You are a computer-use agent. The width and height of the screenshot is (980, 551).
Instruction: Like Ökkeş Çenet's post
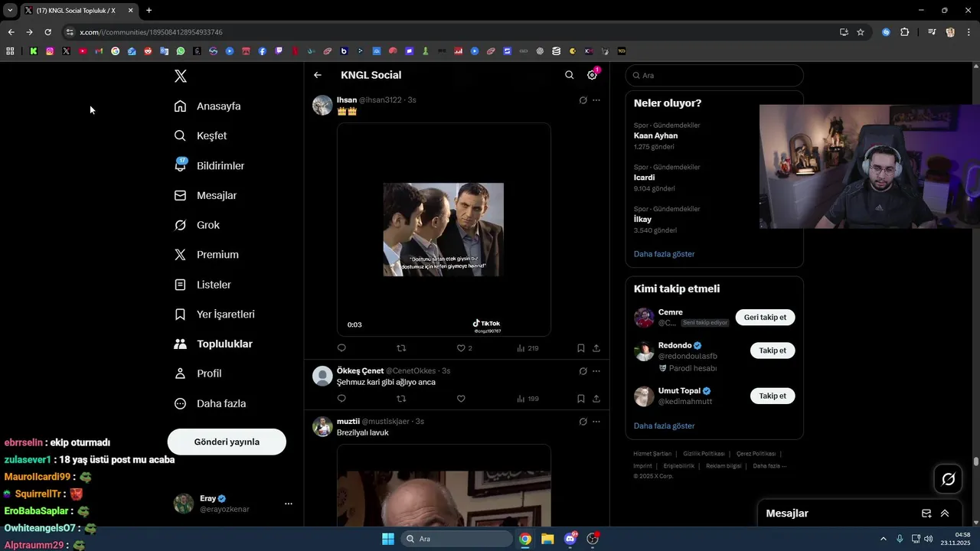pos(461,399)
